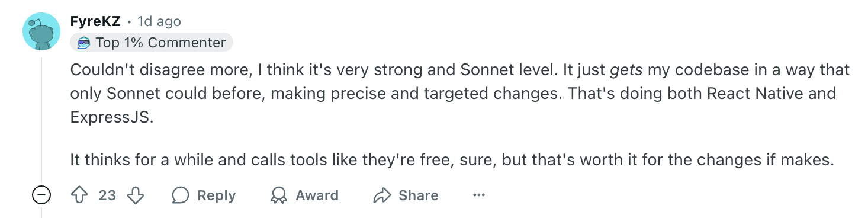Click the paragraph starting "Couldn't disagree more"
This screenshot has height=218, width=868.
click(x=460, y=94)
